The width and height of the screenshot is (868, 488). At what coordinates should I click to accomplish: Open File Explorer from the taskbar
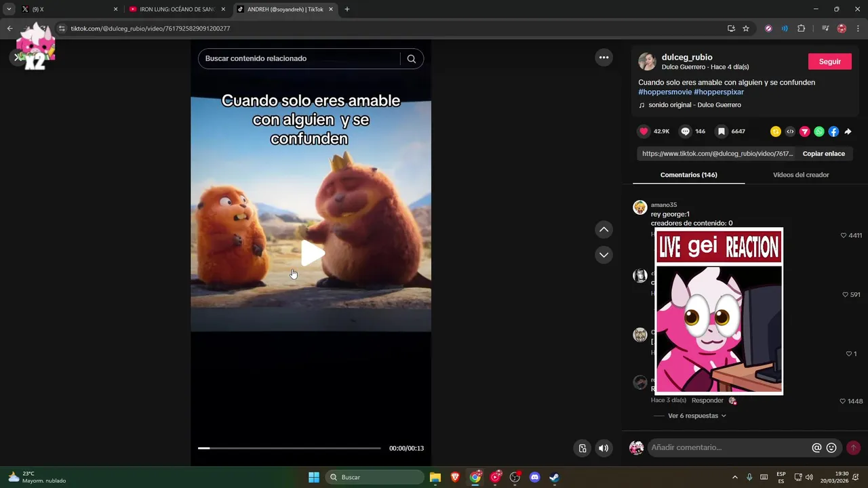coord(435,477)
